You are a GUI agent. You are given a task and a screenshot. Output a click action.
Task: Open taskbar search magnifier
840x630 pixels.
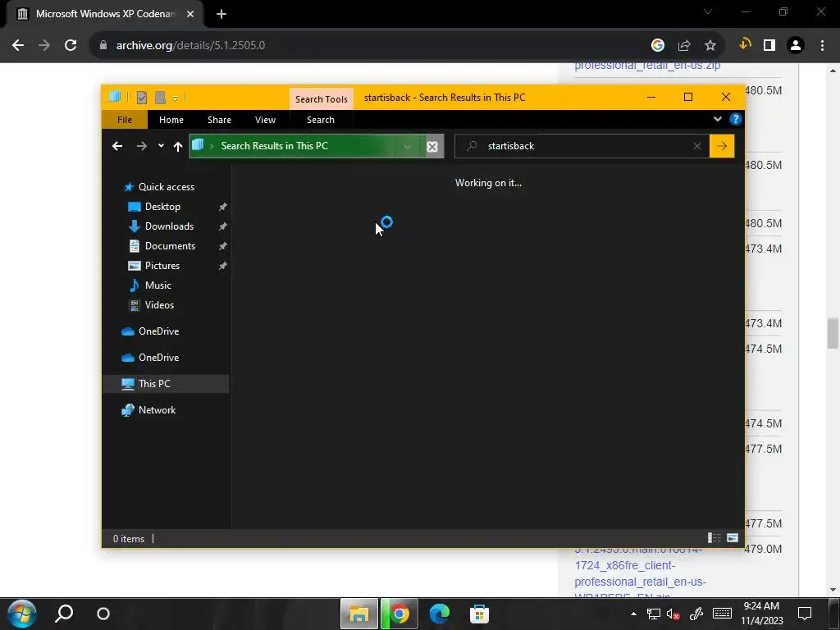point(64,614)
